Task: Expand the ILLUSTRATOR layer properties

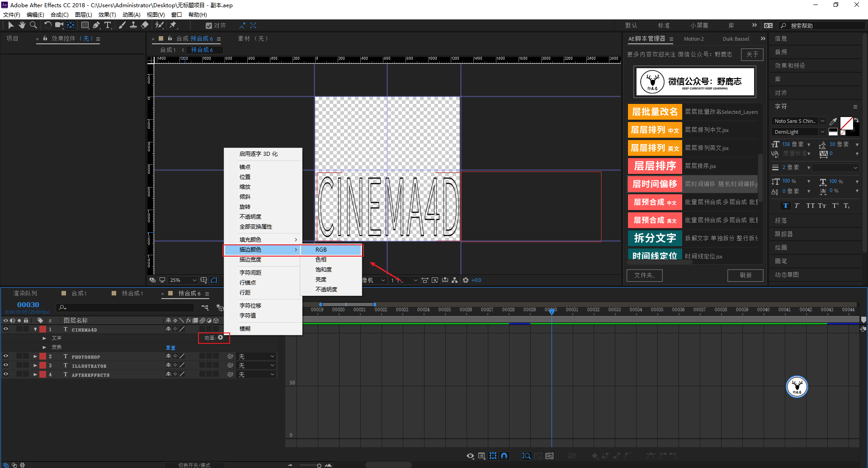Action: [x=35, y=365]
